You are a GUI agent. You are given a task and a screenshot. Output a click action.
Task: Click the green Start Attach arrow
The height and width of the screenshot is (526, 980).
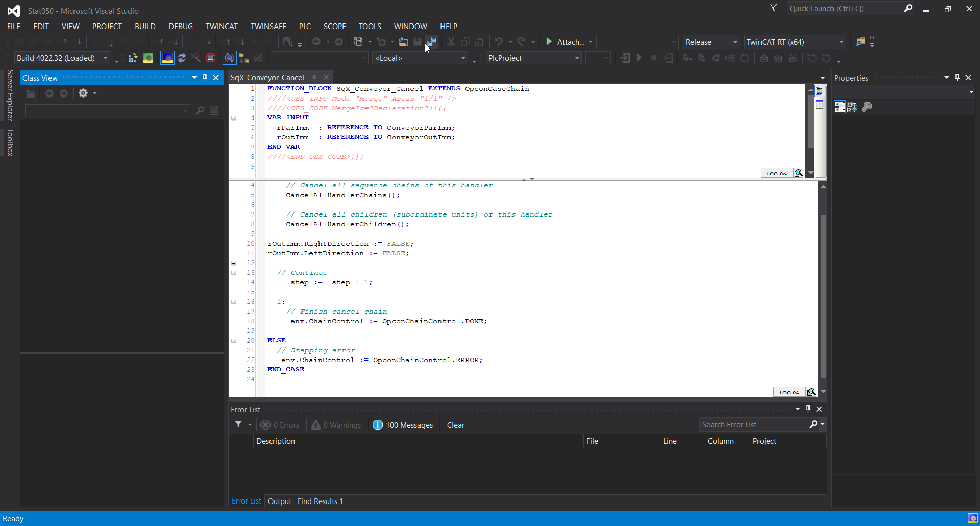[x=549, y=42]
